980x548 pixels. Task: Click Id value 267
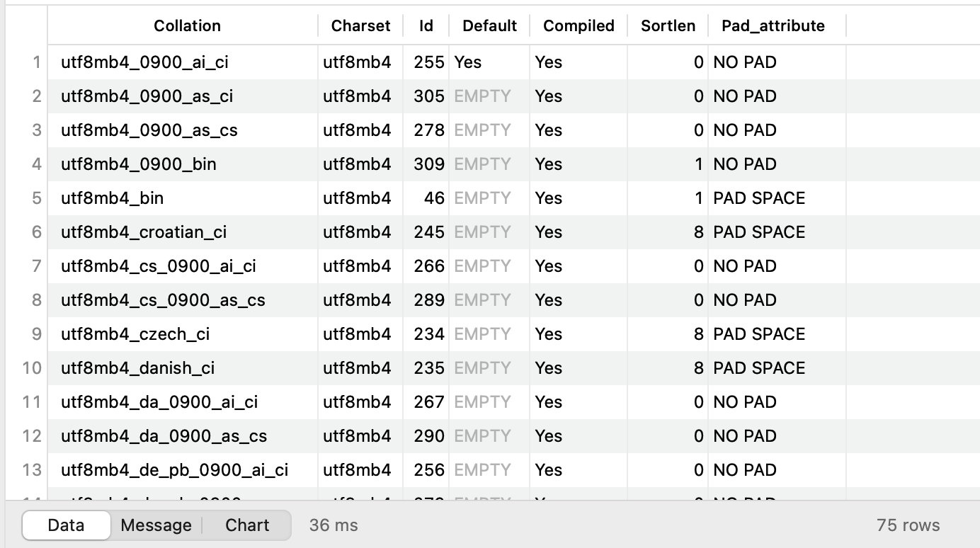pos(429,402)
